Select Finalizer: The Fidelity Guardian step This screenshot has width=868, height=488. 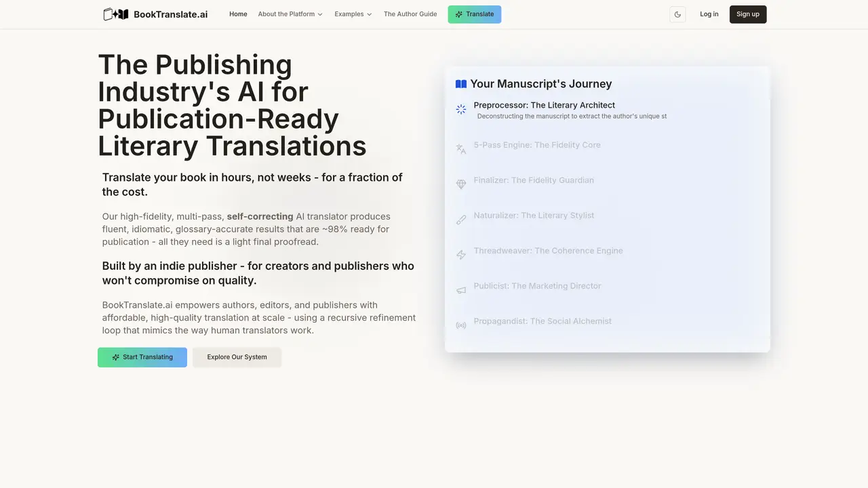534,180
